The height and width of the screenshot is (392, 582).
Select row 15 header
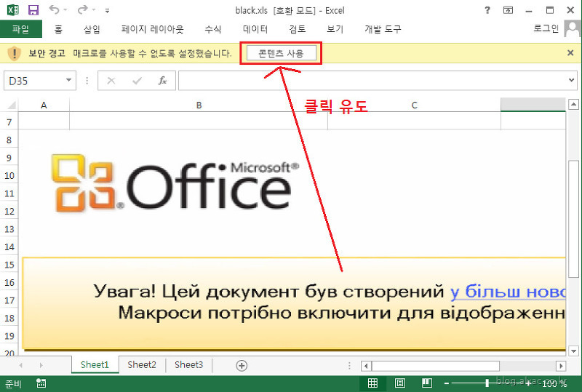pyautogui.click(x=9, y=265)
